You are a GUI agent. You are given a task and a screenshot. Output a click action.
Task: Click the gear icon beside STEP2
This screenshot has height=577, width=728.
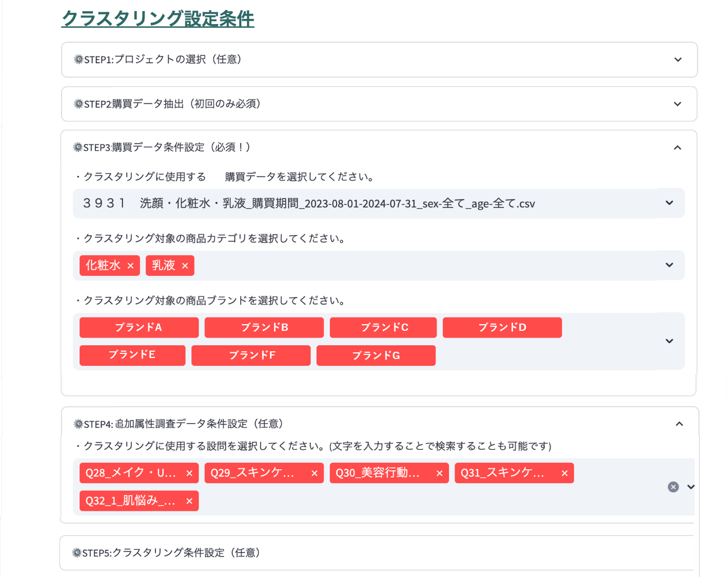click(78, 104)
